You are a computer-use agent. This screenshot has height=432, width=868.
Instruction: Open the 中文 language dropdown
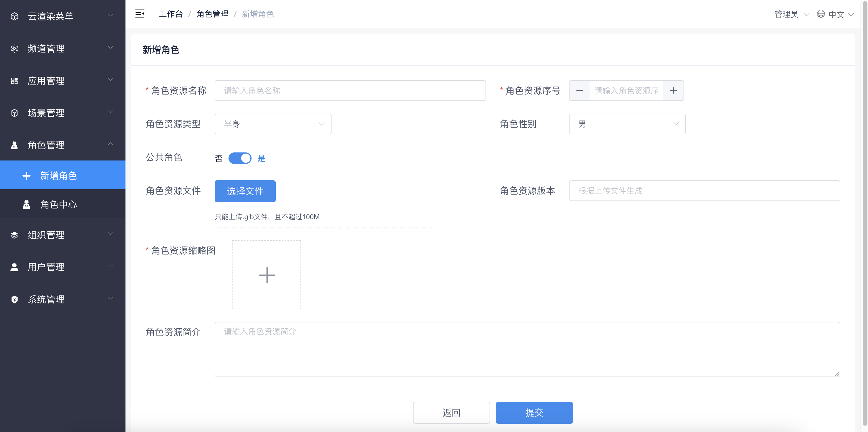click(840, 14)
